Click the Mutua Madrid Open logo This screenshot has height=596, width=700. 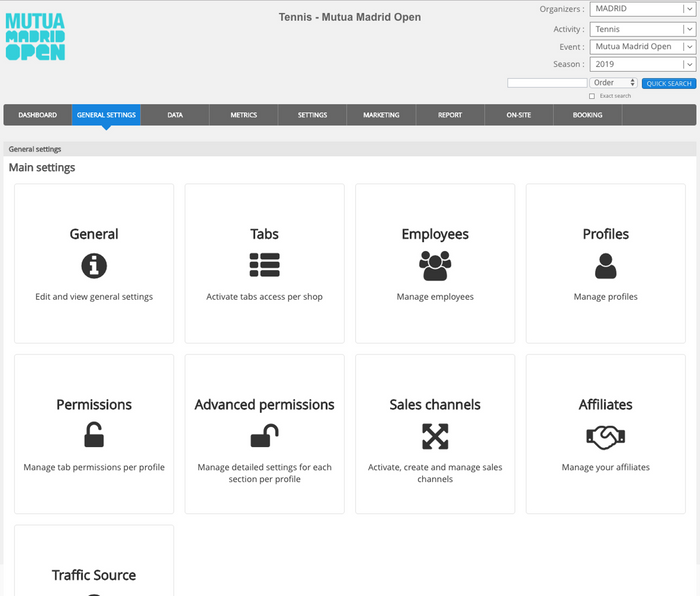pyautogui.click(x=35, y=36)
